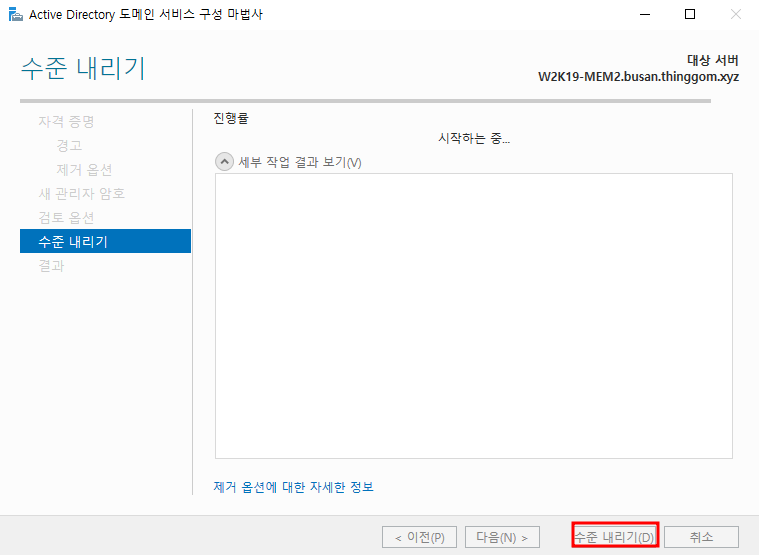Click the AD DS wizard title bar icon
Viewport: 759px width, 555px height.
click(15, 15)
